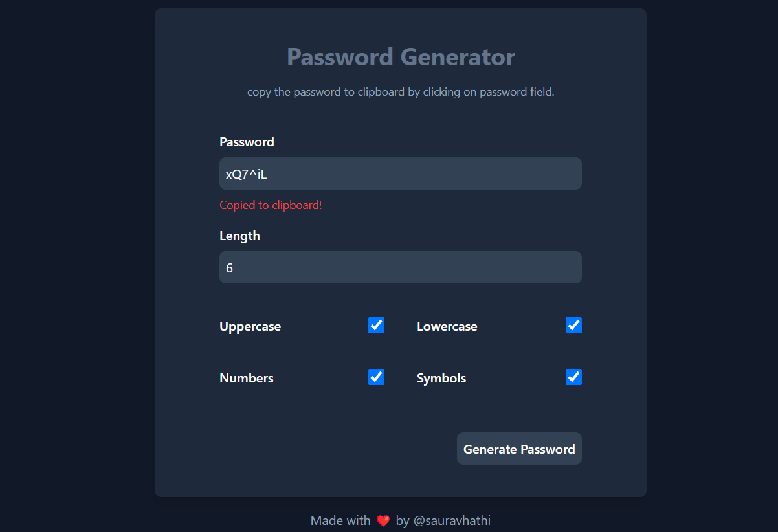This screenshot has height=532, width=778.
Task: Turn off the Symbols checkbox
Action: coord(573,377)
